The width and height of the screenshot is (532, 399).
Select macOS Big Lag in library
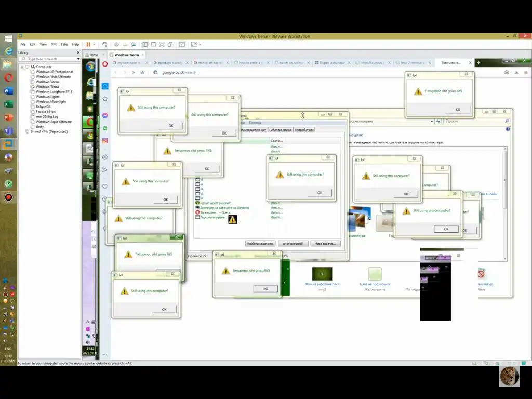tap(47, 116)
